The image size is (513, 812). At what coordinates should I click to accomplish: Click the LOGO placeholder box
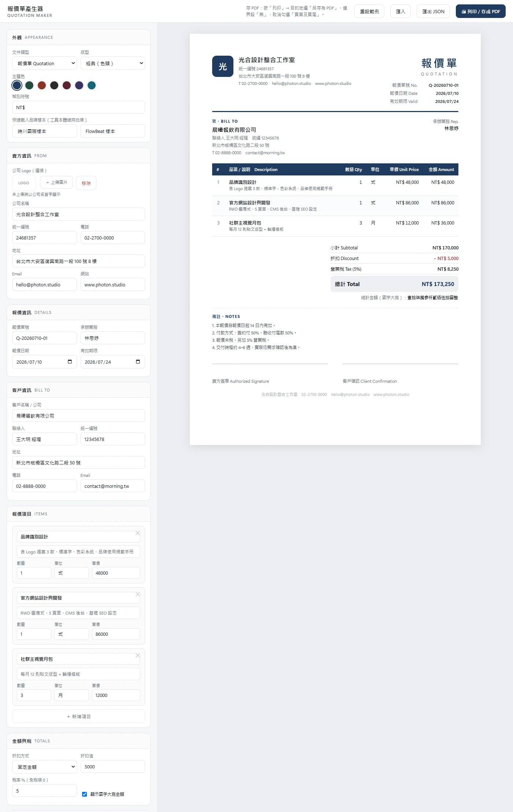coord(24,183)
